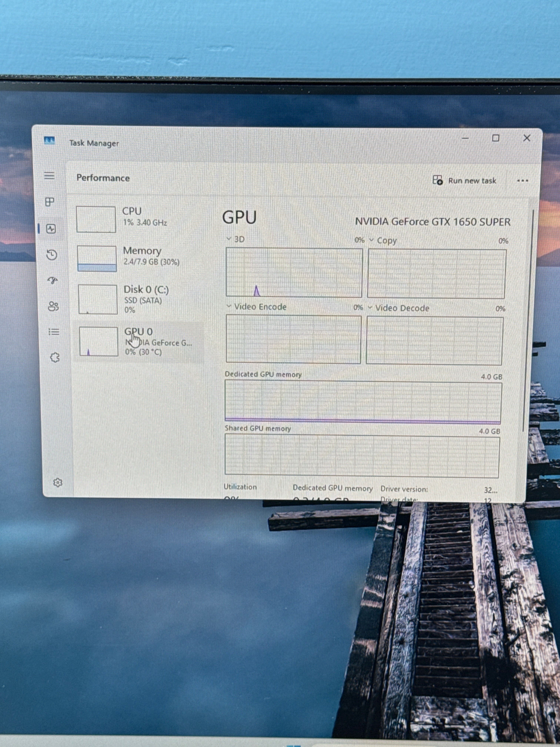Click the Video Decode utilization graph
The image size is (560, 747).
[x=434, y=341]
